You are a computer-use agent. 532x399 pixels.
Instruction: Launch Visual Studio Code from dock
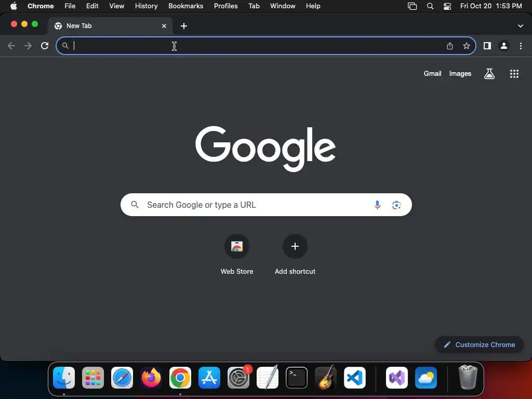coord(355,378)
